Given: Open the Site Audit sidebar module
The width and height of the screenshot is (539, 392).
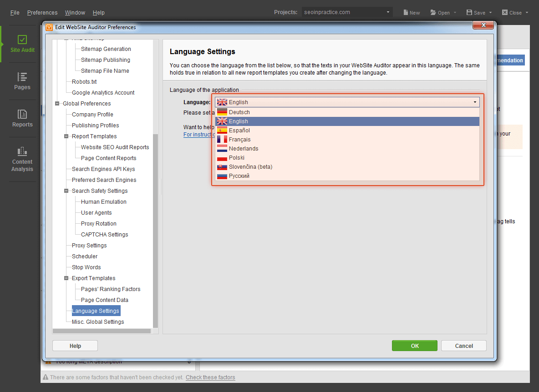Looking at the screenshot, I should [x=22, y=44].
